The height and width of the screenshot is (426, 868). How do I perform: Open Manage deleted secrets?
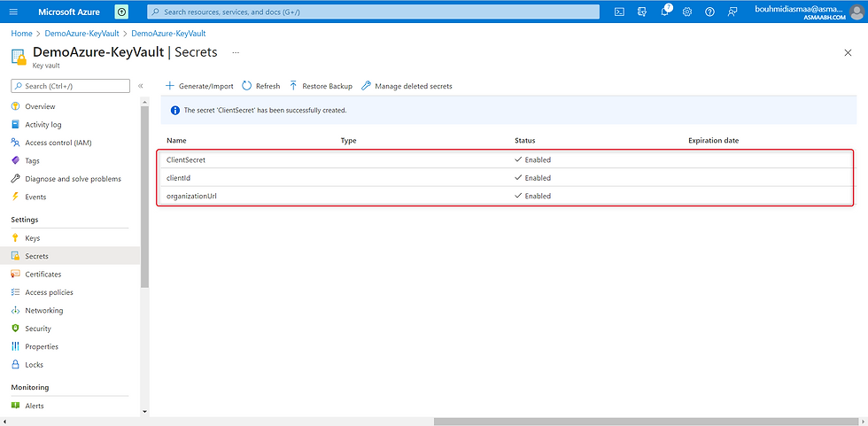(407, 86)
